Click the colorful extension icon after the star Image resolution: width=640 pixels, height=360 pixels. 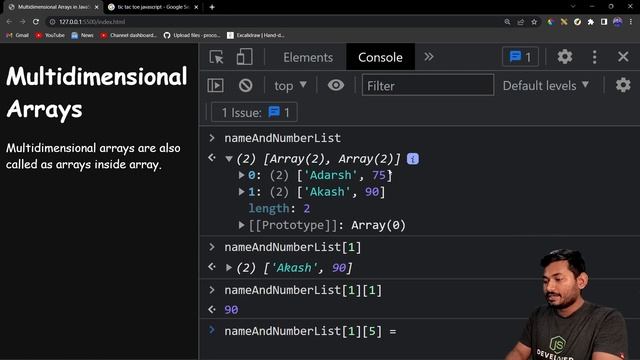tap(551, 22)
